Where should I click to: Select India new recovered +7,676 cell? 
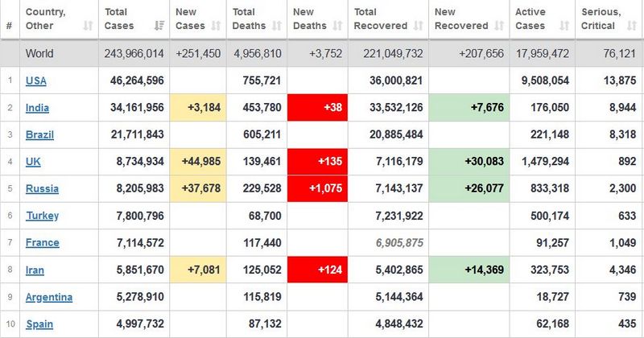[469, 108]
